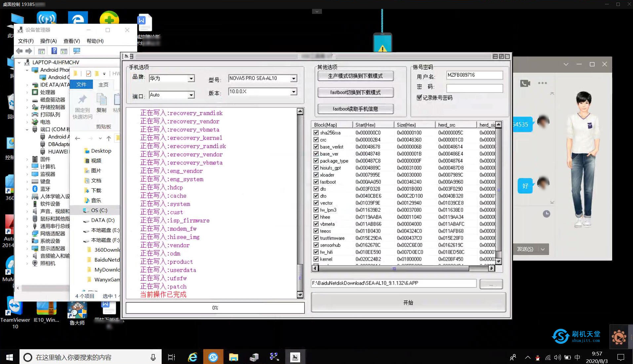The height and width of the screenshot is (364, 633).
Task: Click scan hardware monitor icon in Device Manager
Action: tap(77, 51)
